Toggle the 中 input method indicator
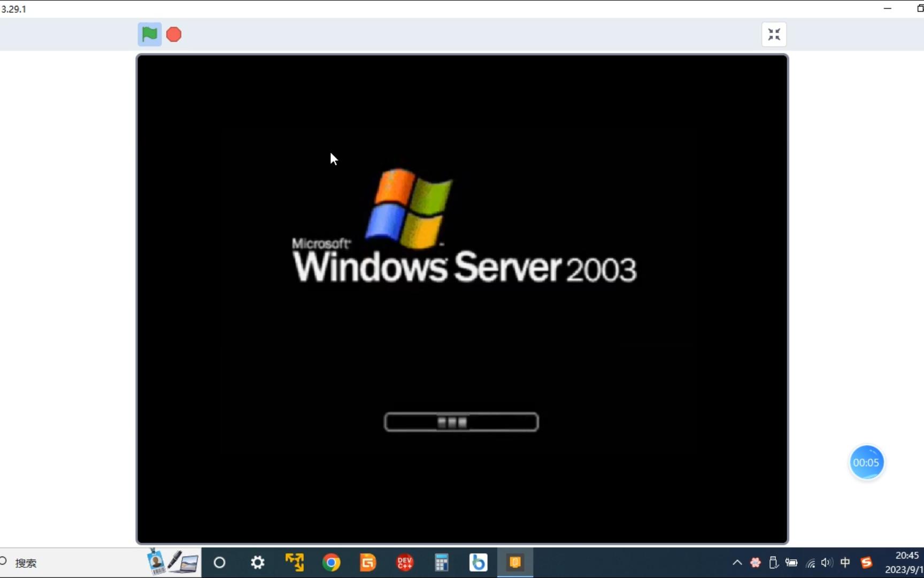Screen dimensions: 924x578 [845, 562]
